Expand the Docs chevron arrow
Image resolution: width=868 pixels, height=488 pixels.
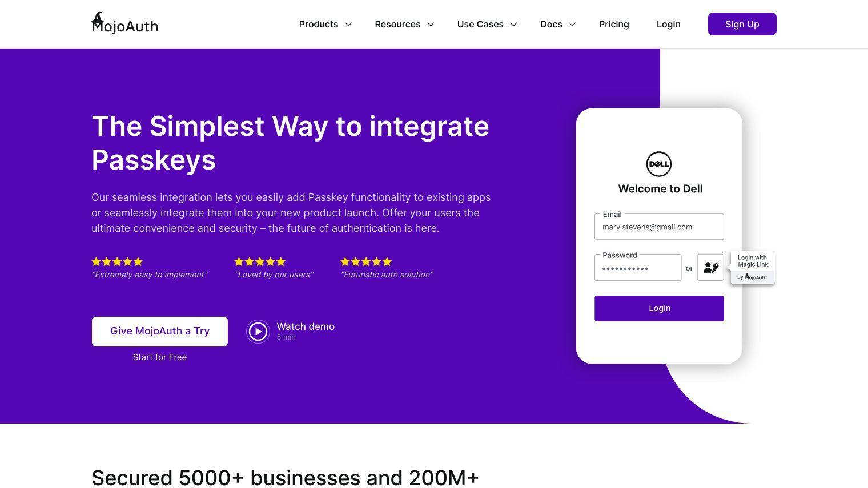click(x=572, y=25)
